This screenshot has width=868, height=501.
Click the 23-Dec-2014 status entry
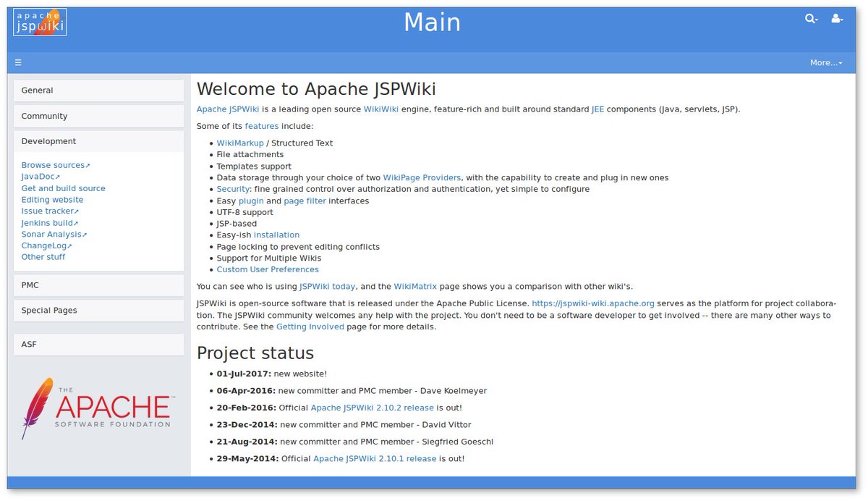344,425
